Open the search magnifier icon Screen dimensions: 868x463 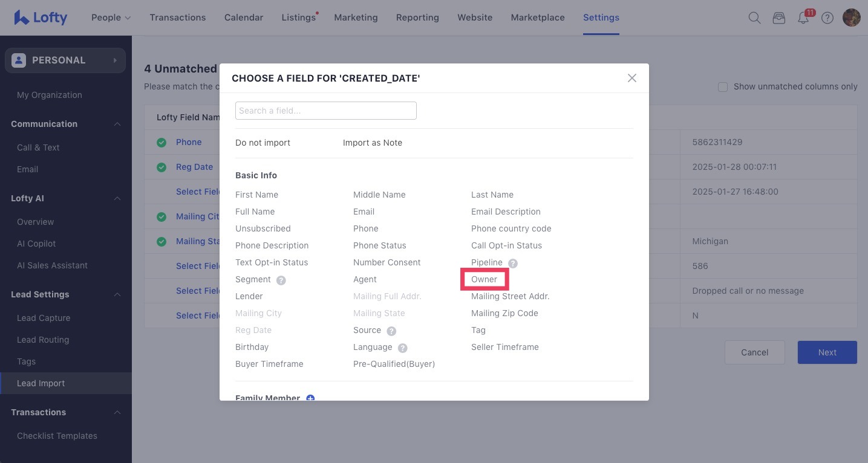point(754,18)
